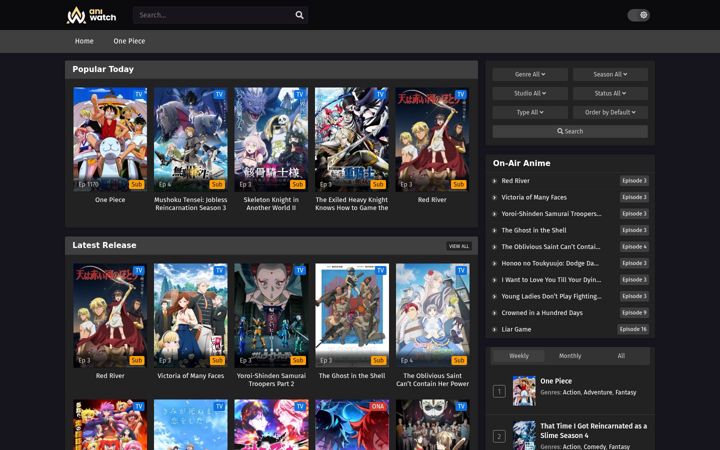Image resolution: width=720 pixels, height=450 pixels.
Task: Open The Exiled Heavy Knight poster
Action: (x=352, y=139)
